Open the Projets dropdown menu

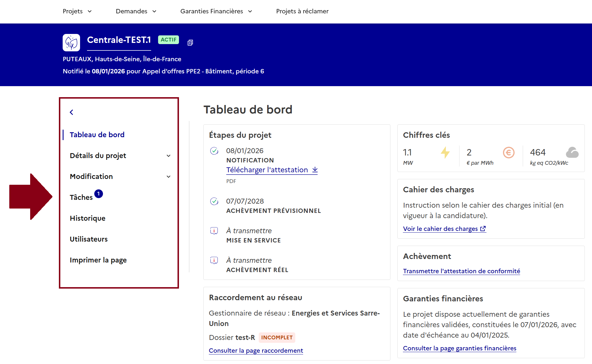point(77,11)
